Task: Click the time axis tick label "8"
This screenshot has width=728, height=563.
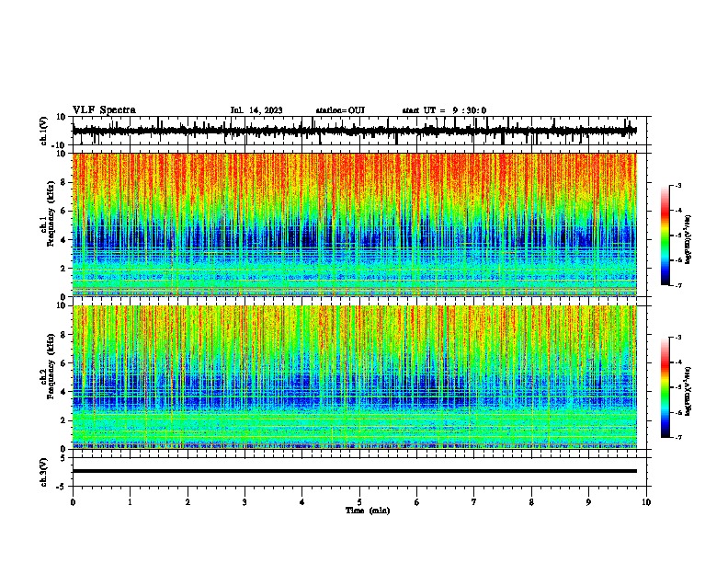Action: click(531, 502)
